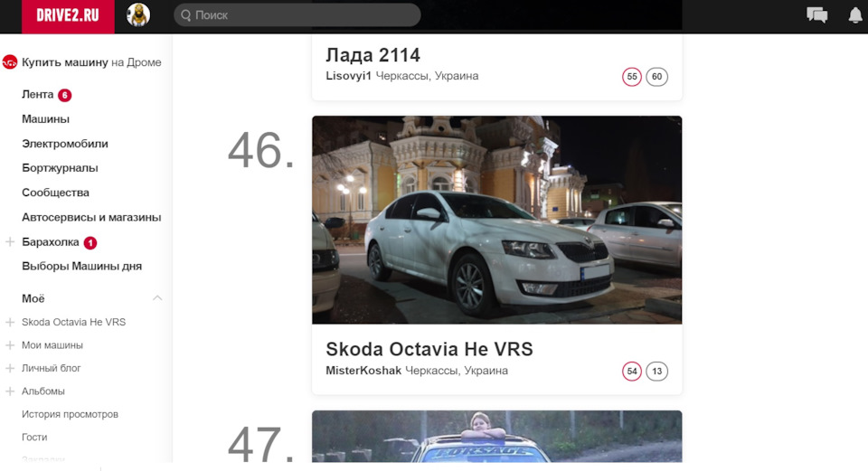Open Электромобили section
This screenshot has width=868, height=471.
[x=65, y=144]
